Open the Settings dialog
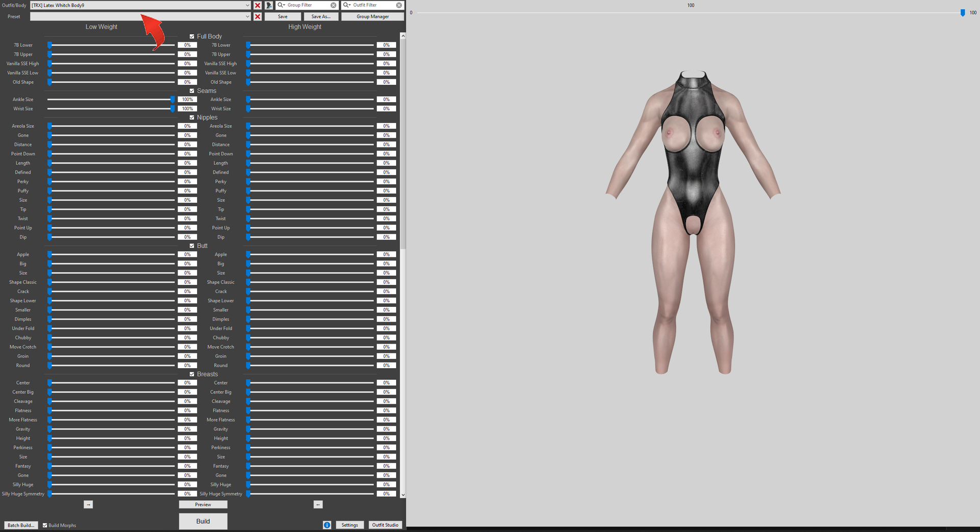Image resolution: width=980 pixels, height=532 pixels. 350,525
